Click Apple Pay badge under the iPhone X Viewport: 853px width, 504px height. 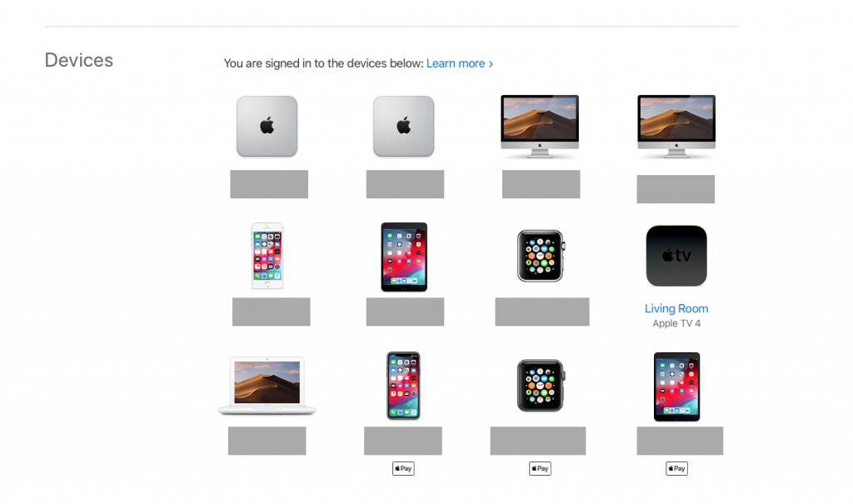403,469
